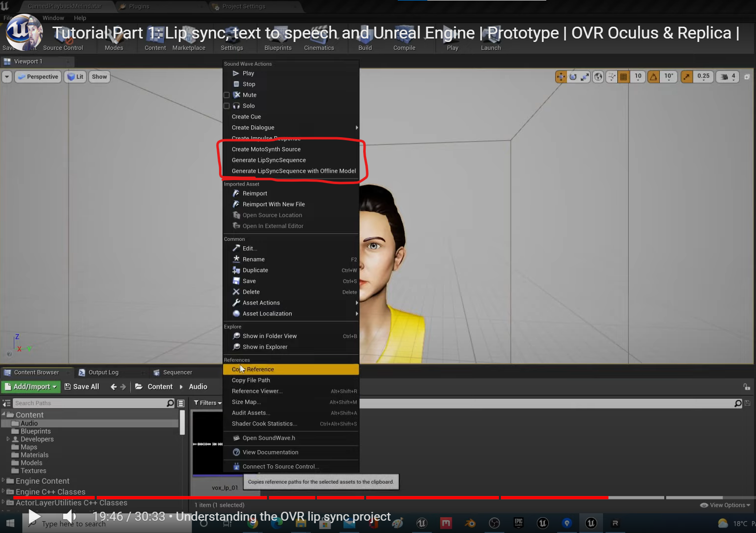The width and height of the screenshot is (756, 533).
Task: Select Audit Assets... entry
Action: (x=291, y=413)
